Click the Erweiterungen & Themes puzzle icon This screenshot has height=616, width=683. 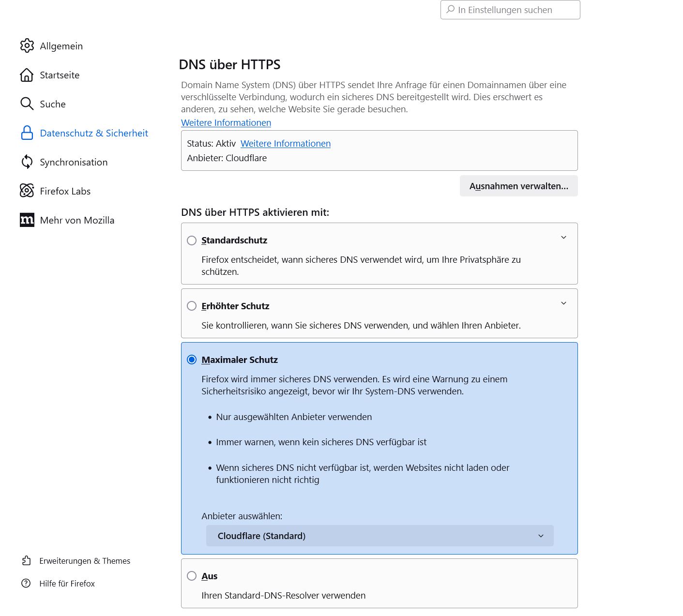click(x=26, y=560)
